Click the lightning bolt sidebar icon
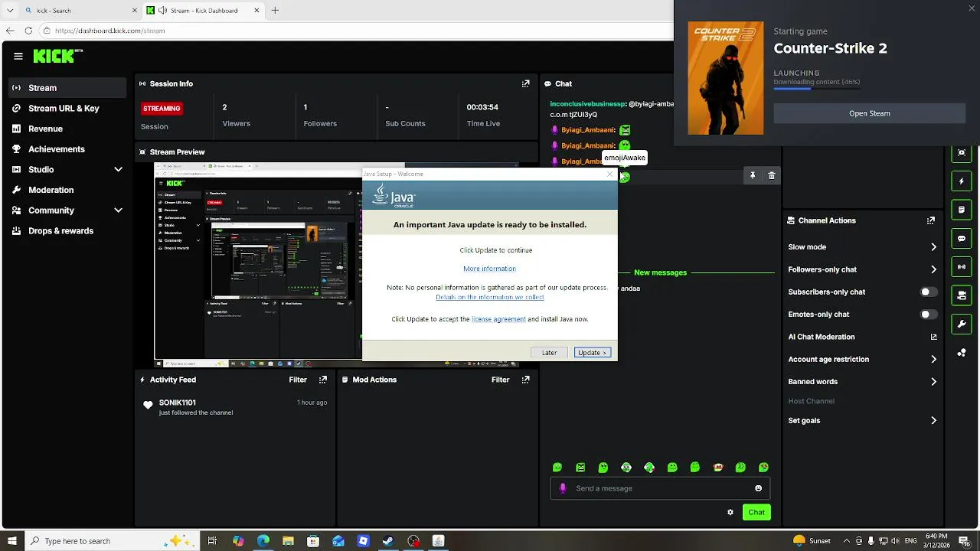This screenshot has height=551, width=980. click(962, 181)
